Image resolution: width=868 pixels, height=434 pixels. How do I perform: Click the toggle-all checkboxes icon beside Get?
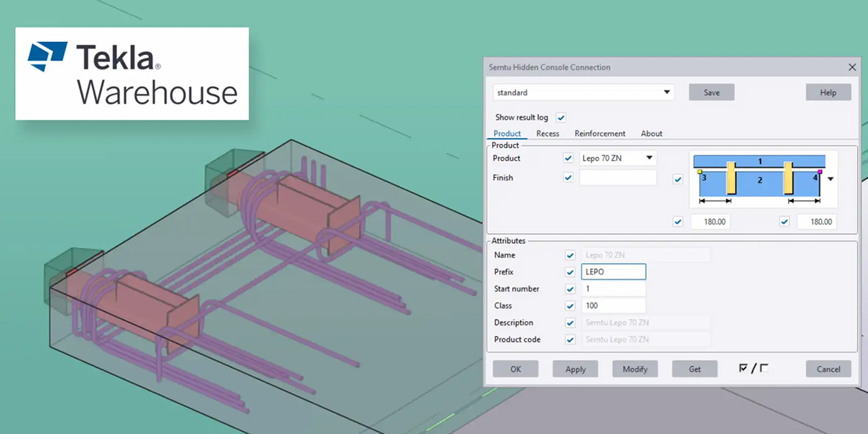click(x=753, y=369)
